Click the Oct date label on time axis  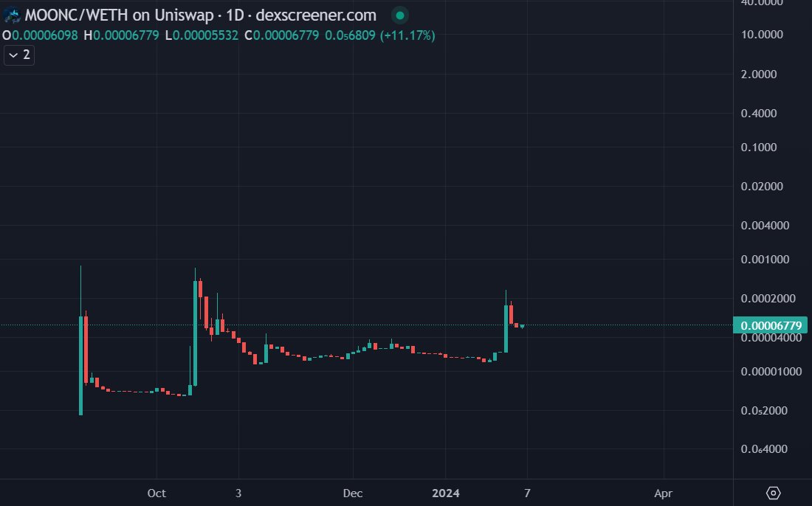(156, 493)
